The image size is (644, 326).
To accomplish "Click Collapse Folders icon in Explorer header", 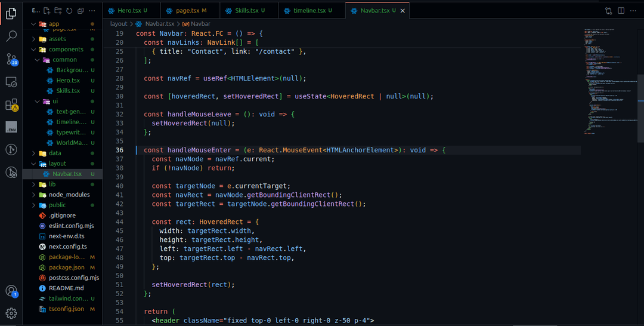I will pyautogui.click(x=80, y=11).
